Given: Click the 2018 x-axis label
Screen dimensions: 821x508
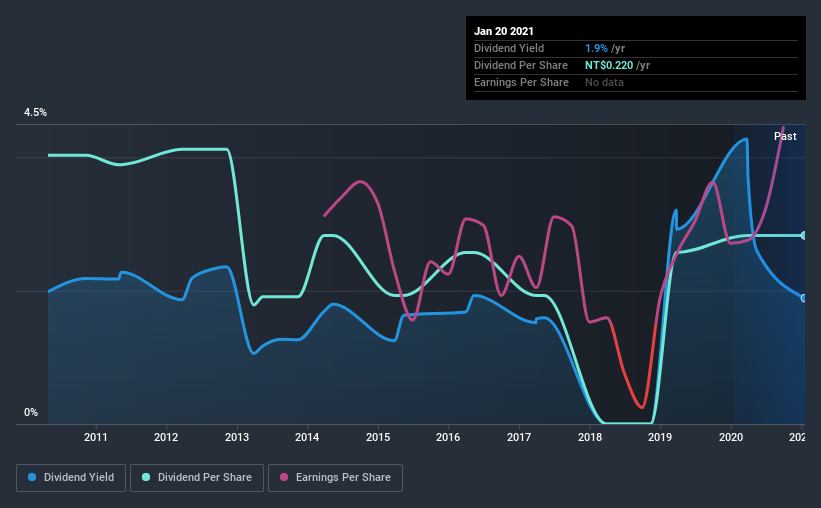Looking at the screenshot, I should tap(590, 437).
